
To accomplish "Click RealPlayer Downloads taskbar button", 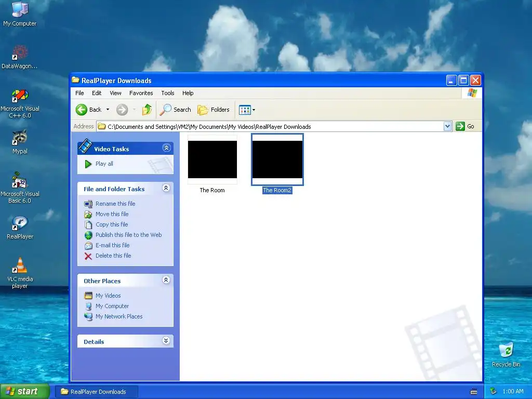I will 97,392.
